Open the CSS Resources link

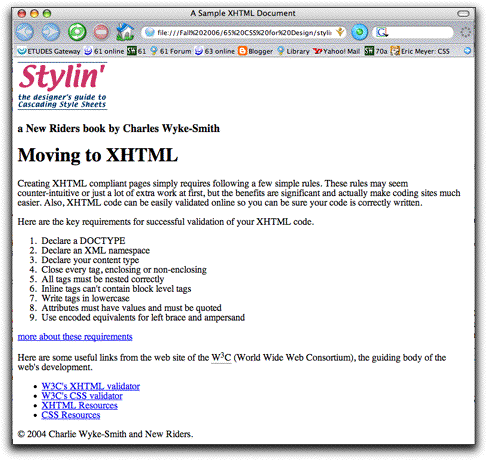[x=71, y=415]
